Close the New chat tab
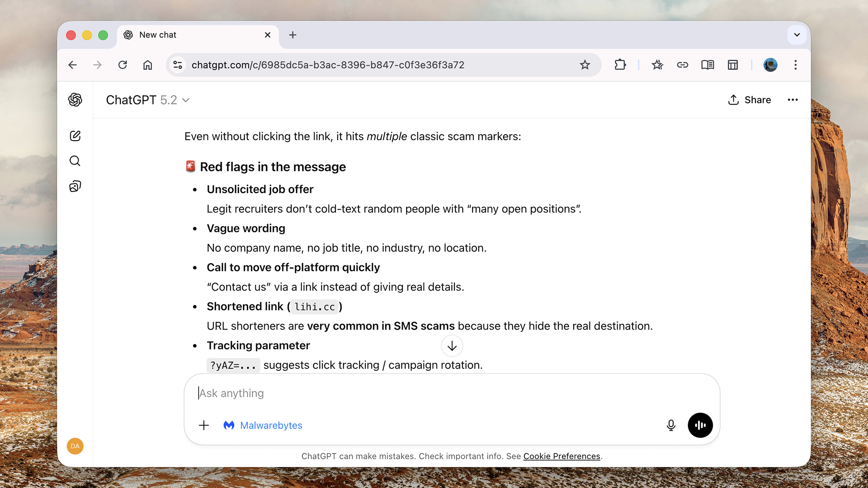 pos(268,35)
